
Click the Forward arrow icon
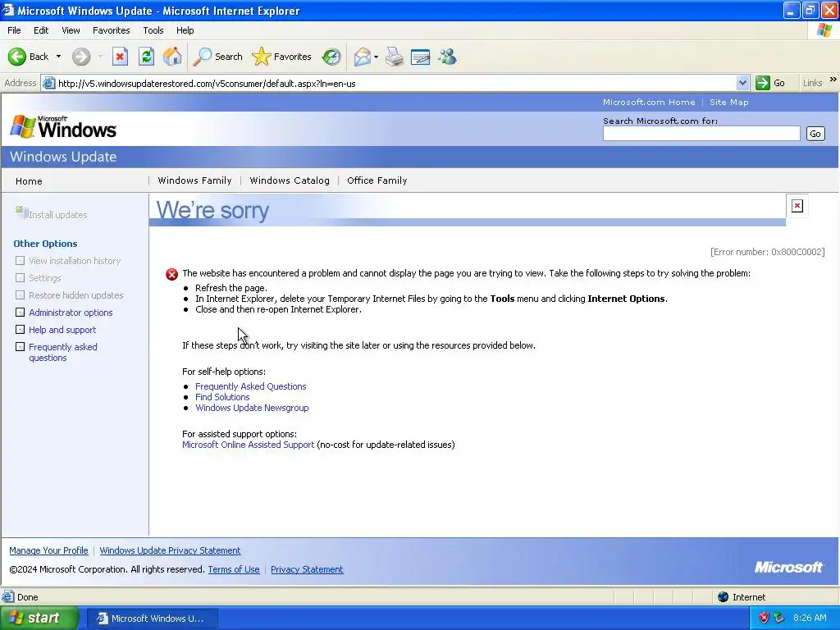pos(81,57)
